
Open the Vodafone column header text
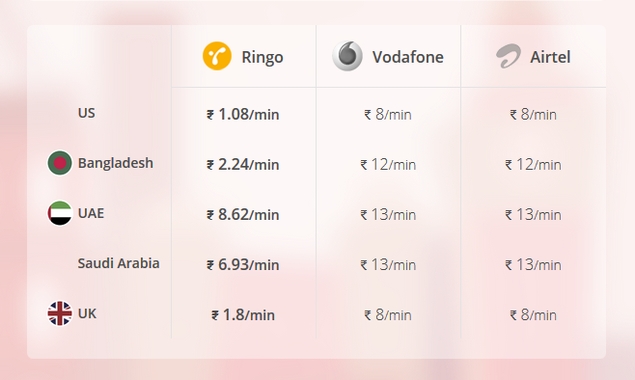pos(408,57)
